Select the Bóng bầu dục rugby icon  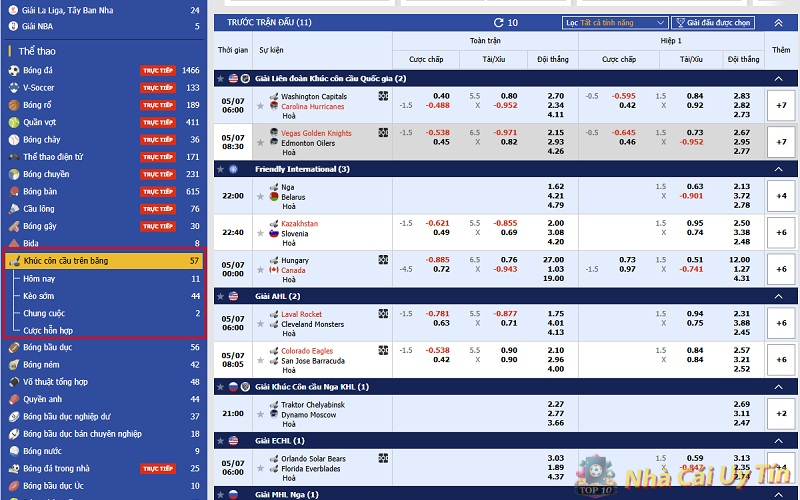(14, 347)
